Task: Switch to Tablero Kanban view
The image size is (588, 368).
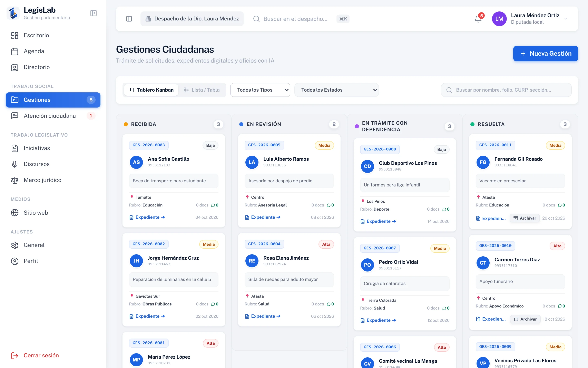Action: (x=151, y=90)
